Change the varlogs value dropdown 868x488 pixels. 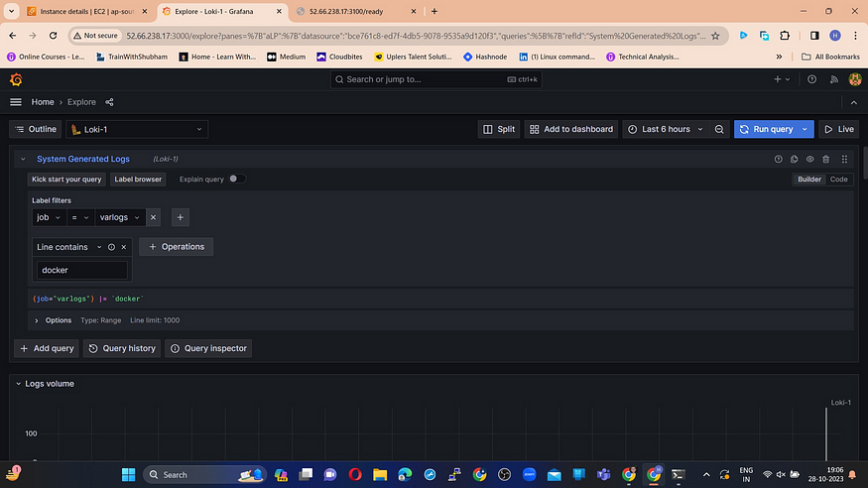tap(120, 217)
